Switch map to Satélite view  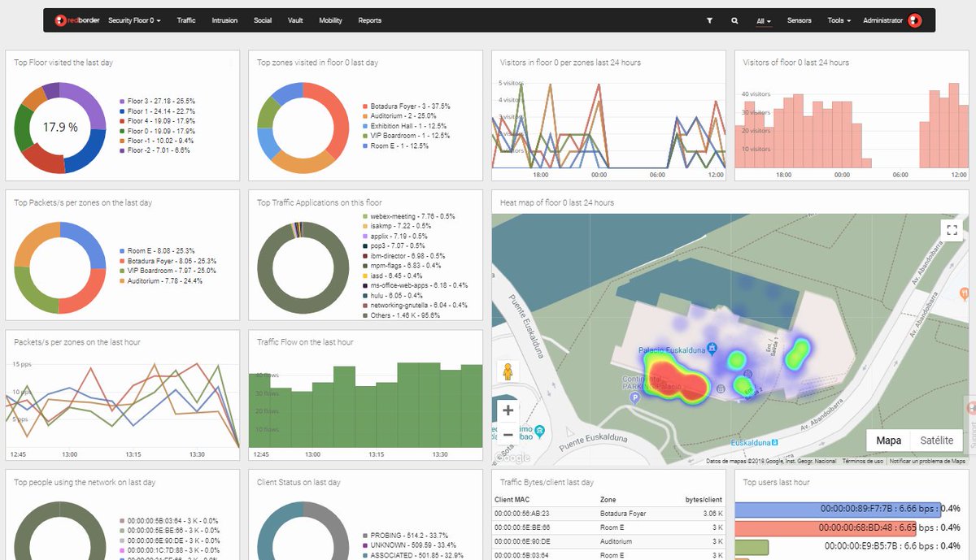coord(936,441)
